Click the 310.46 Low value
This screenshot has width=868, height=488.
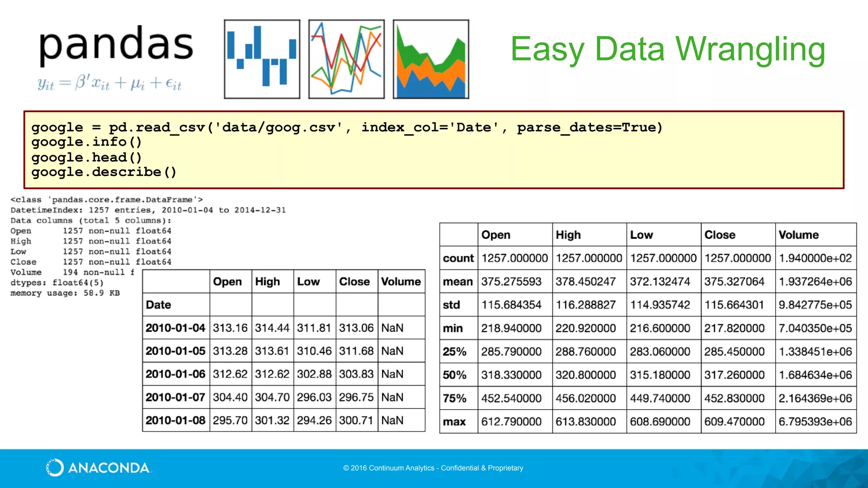[x=314, y=351]
